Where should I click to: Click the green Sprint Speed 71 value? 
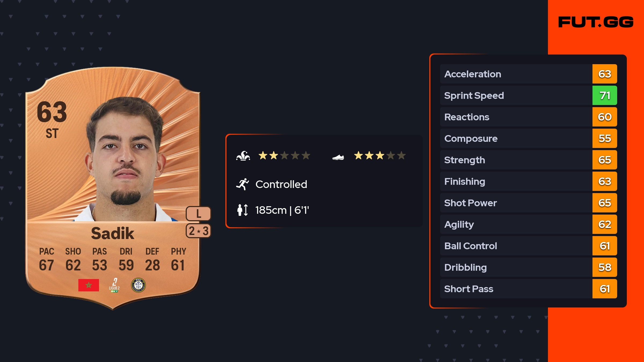(605, 96)
